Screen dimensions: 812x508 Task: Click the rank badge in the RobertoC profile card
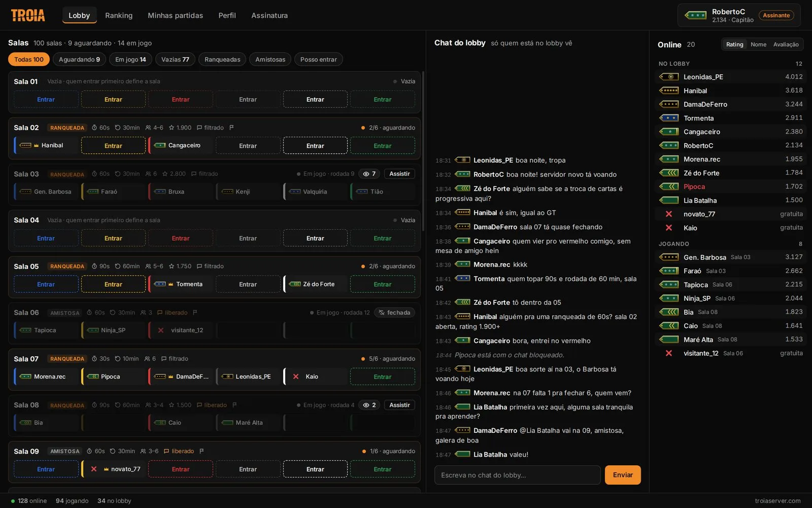click(695, 15)
